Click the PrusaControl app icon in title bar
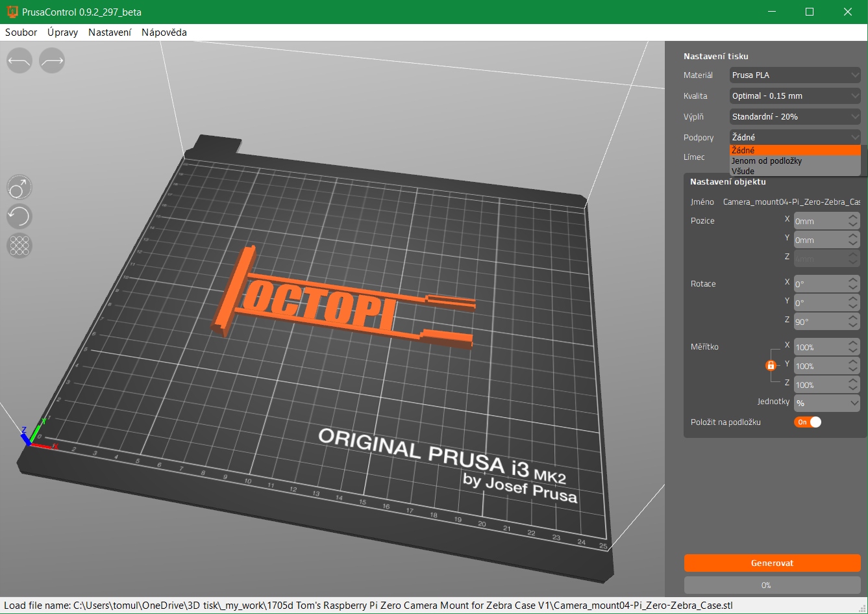Image resolution: width=868 pixels, height=614 pixels. 12,12
